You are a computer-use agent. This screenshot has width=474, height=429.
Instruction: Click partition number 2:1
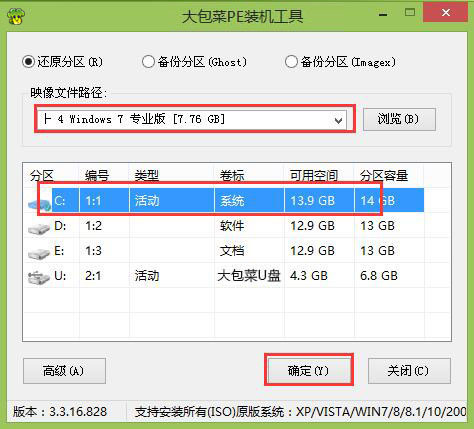94,276
